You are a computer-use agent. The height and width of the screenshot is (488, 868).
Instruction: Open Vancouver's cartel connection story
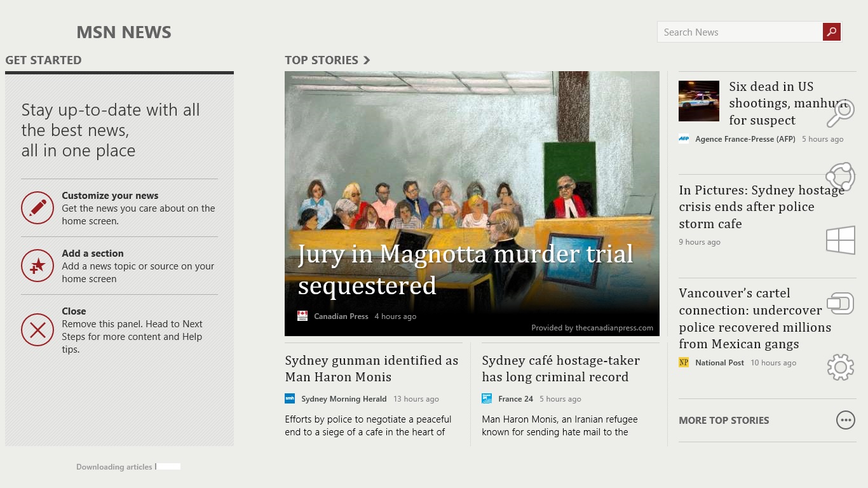click(x=755, y=318)
